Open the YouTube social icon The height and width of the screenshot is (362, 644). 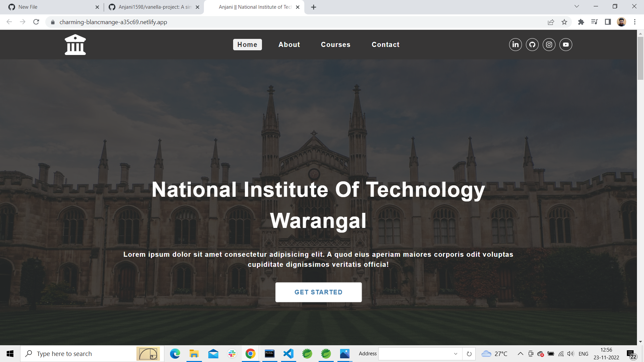coord(566,45)
